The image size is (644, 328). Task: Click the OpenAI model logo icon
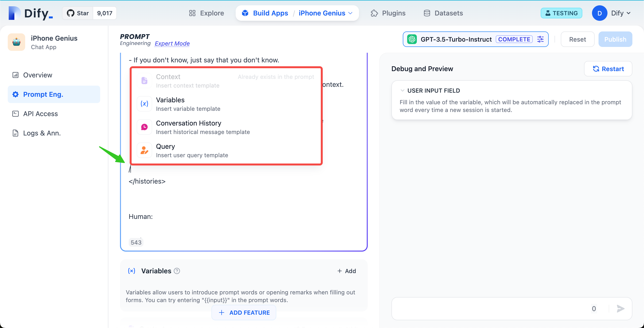(412, 39)
